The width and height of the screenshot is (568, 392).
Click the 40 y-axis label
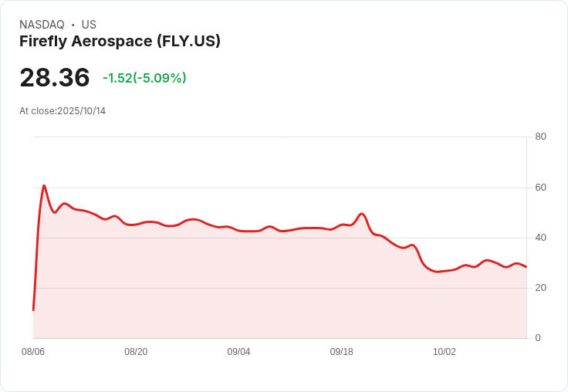(x=540, y=238)
